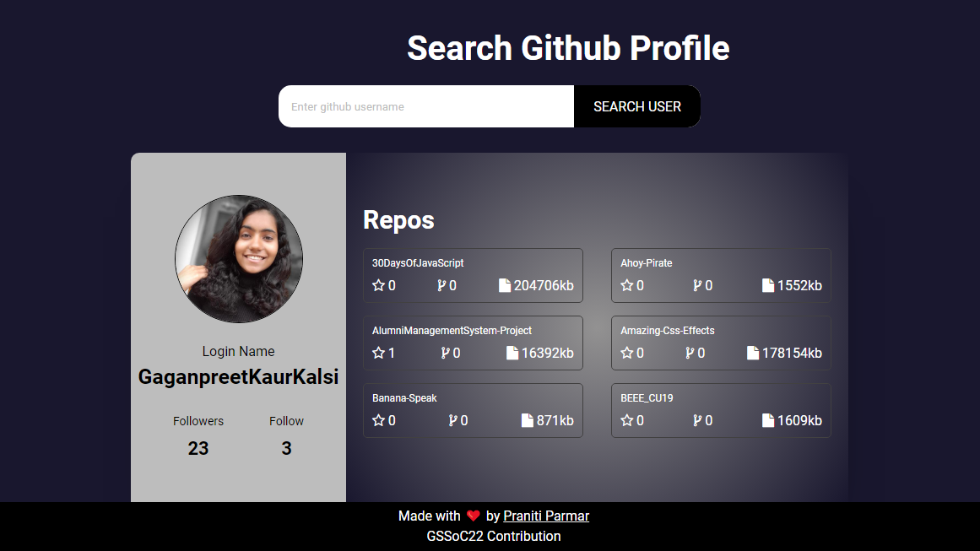The width and height of the screenshot is (980, 551).
Task: Click the file size icon on Banana-Speak repo
Action: pyautogui.click(x=529, y=419)
